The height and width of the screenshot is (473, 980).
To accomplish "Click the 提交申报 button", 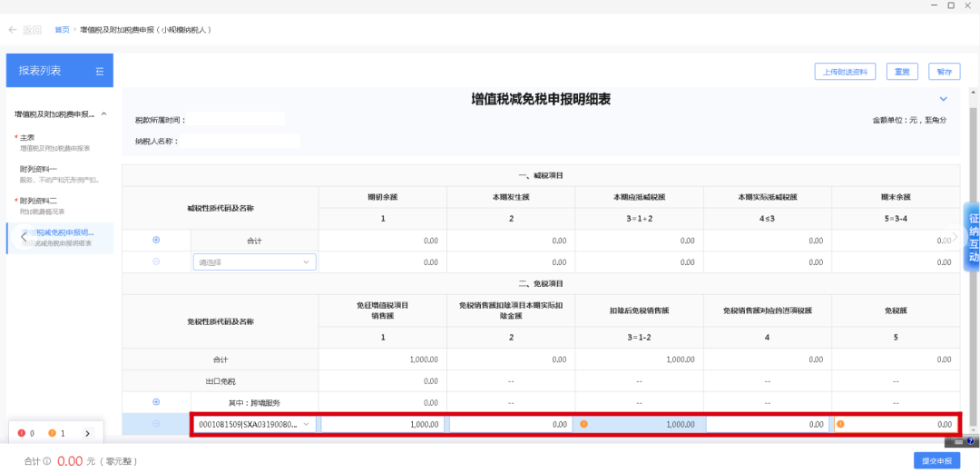I will click(936, 461).
